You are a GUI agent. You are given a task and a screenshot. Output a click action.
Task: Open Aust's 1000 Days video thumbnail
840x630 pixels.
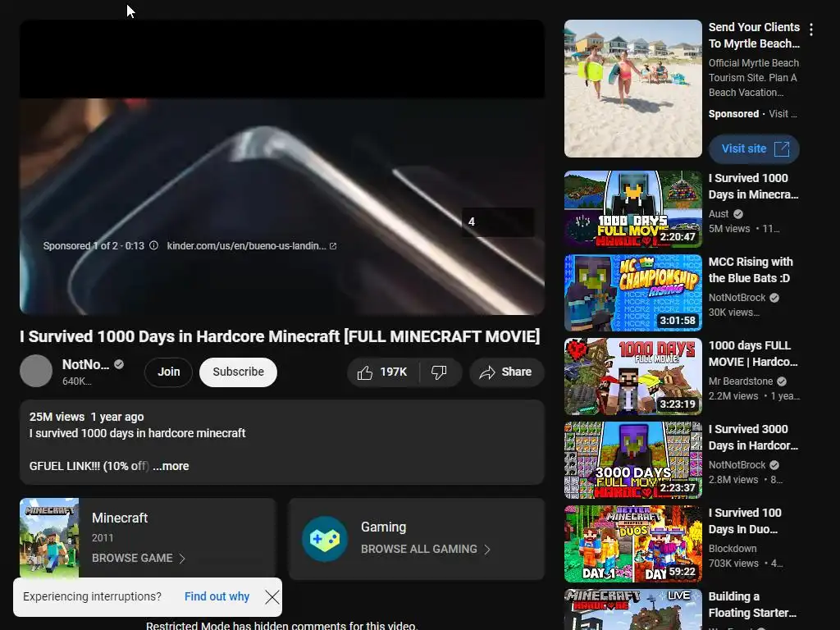(632, 209)
